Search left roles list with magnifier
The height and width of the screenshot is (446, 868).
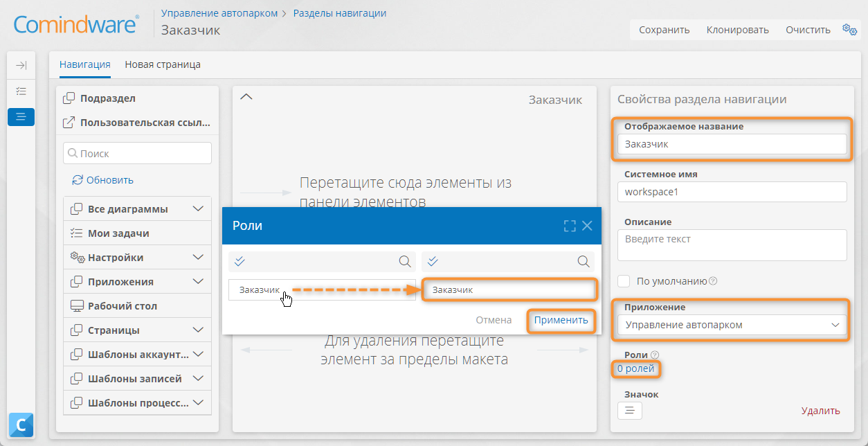(x=405, y=261)
